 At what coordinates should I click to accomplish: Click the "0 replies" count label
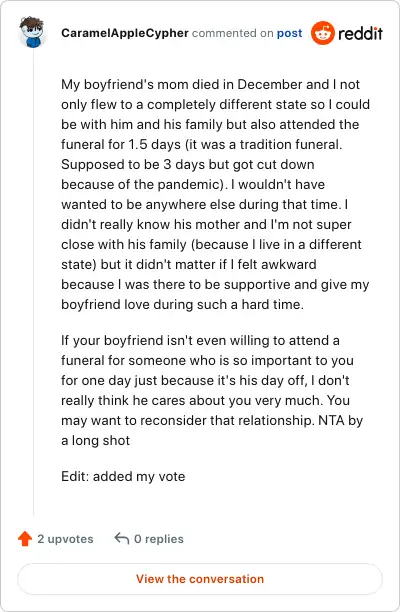click(158, 539)
